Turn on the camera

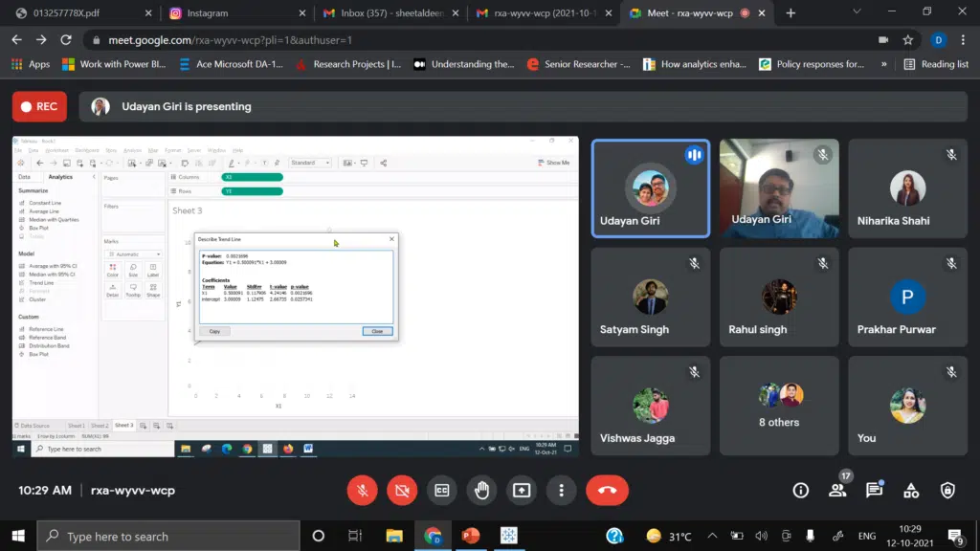pos(403,491)
